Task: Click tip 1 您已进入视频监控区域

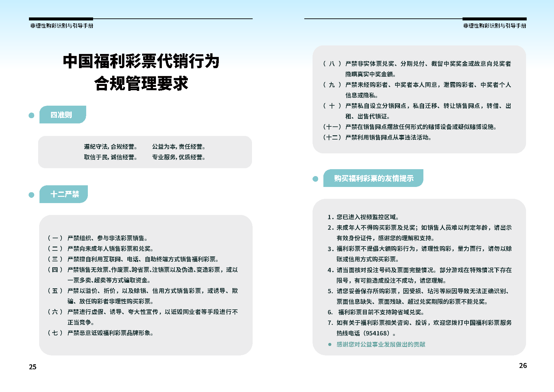Action: tap(363, 217)
